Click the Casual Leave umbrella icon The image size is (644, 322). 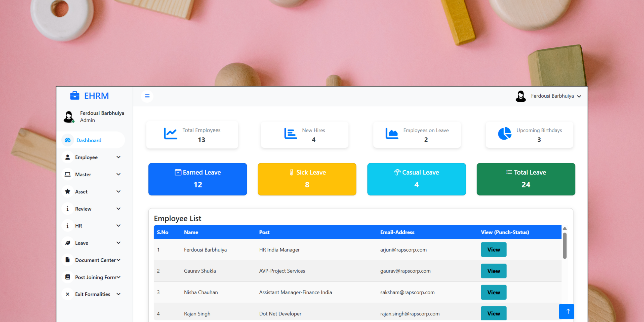(x=397, y=172)
